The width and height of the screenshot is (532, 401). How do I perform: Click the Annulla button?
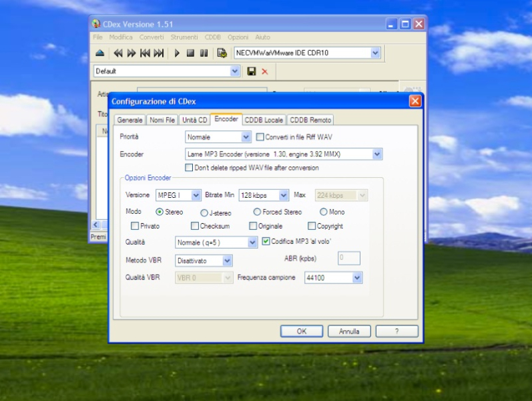349,331
